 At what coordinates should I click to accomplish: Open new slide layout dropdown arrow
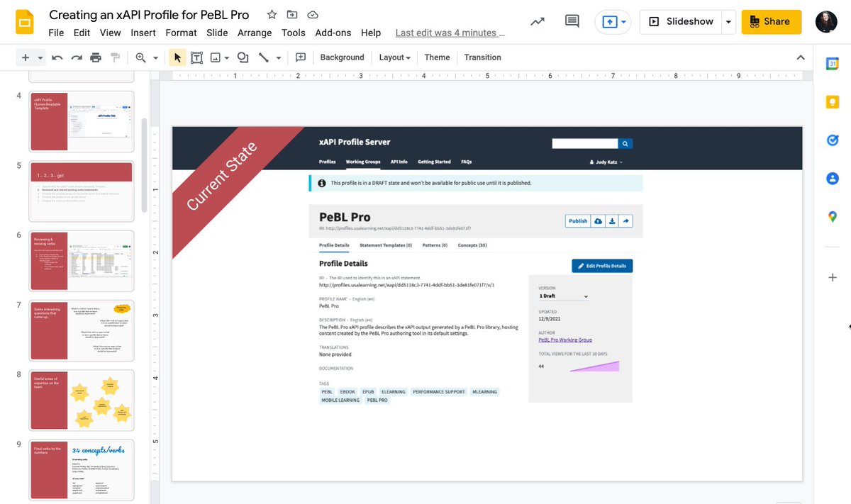click(40, 57)
